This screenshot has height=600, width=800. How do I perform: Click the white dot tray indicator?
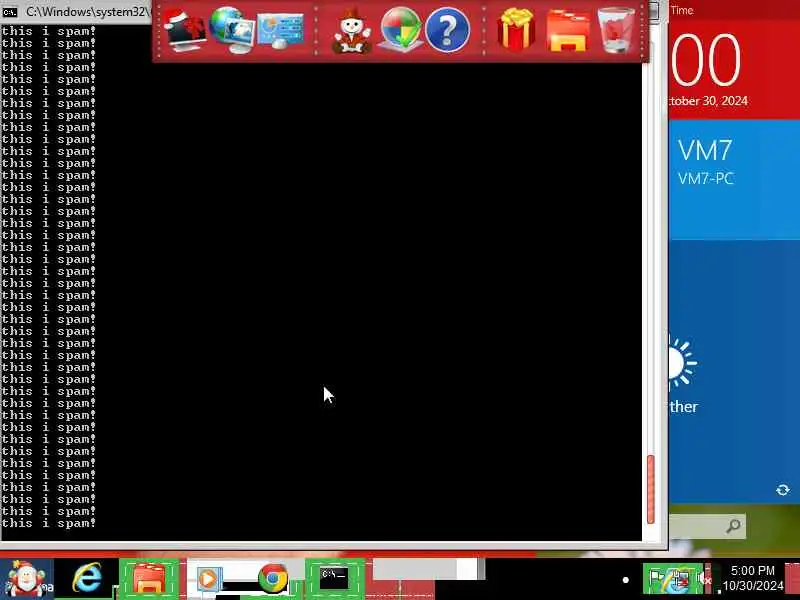626,580
